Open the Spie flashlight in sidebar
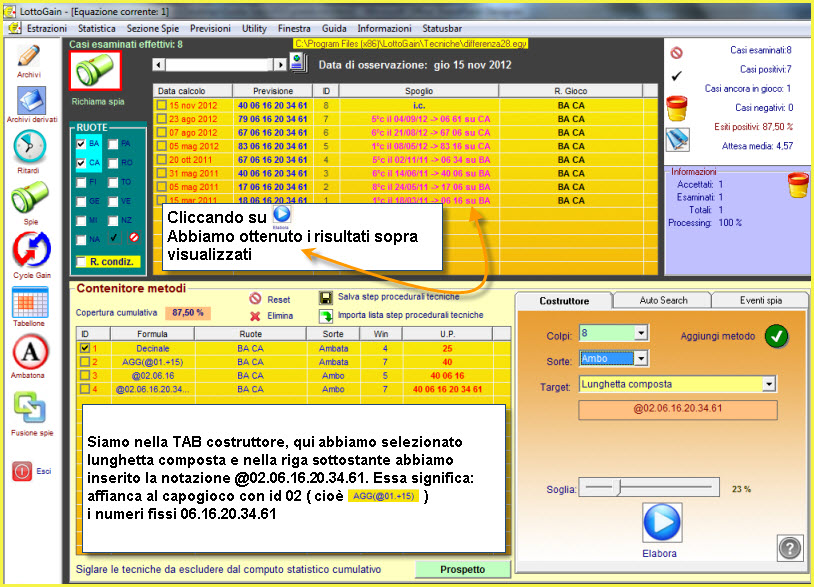The width and height of the screenshot is (814, 587). [x=30, y=198]
